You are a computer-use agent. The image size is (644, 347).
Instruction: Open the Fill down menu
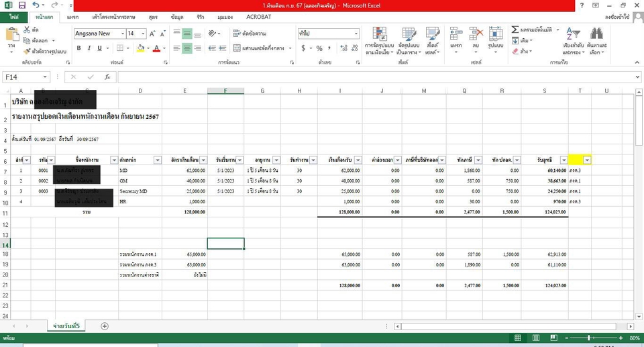click(x=522, y=40)
